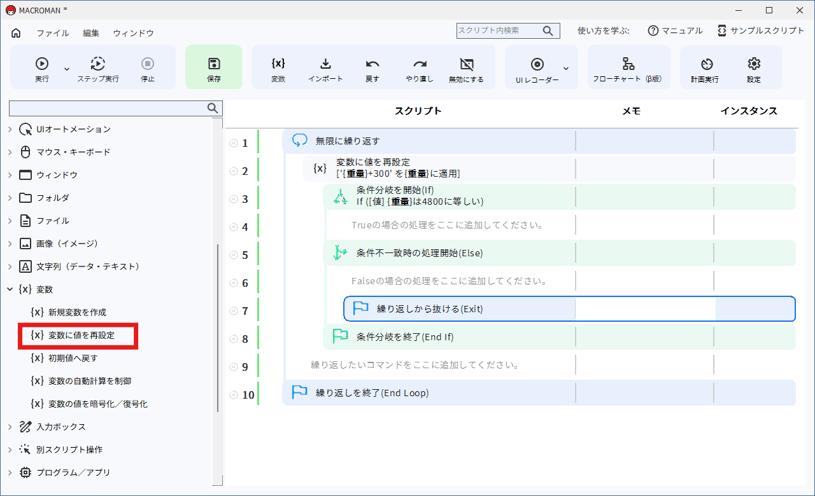The image size is (815, 496).
Task: Select script row 変数に値を再設定 line 2
Action: pyautogui.click(x=549, y=168)
